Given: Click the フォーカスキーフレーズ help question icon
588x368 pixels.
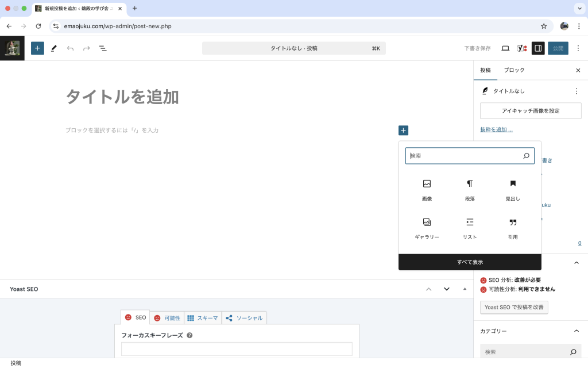Looking at the screenshot, I should click(x=189, y=335).
